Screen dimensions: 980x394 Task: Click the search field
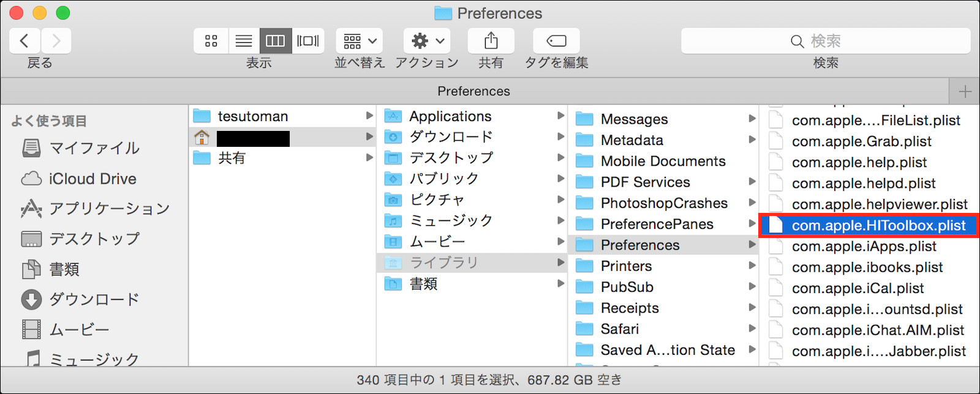[825, 41]
